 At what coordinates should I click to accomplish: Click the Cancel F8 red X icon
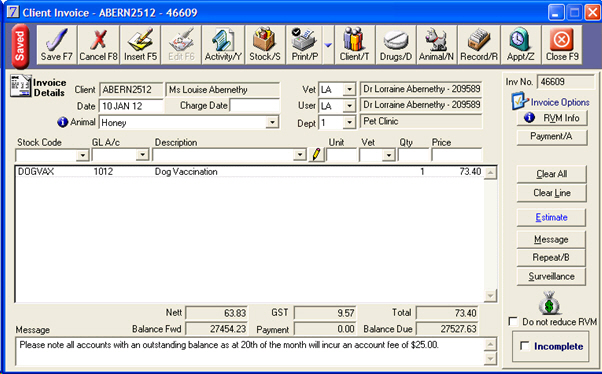tap(98, 39)
